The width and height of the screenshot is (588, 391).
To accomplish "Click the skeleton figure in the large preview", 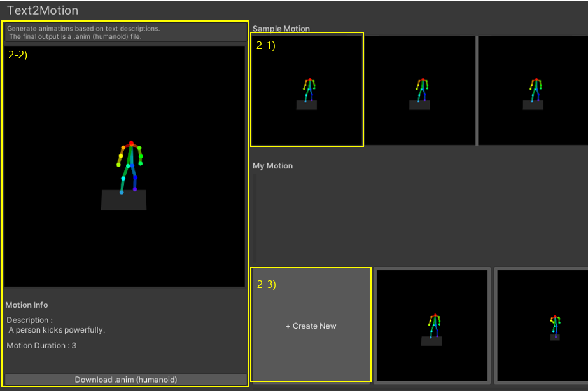I will click(x=130, y=167).
